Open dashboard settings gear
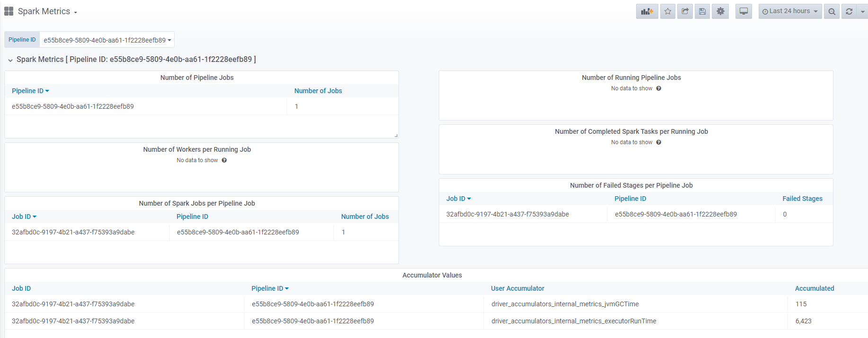This screenshot has height=338, width=868. click(x=720, y=11)
